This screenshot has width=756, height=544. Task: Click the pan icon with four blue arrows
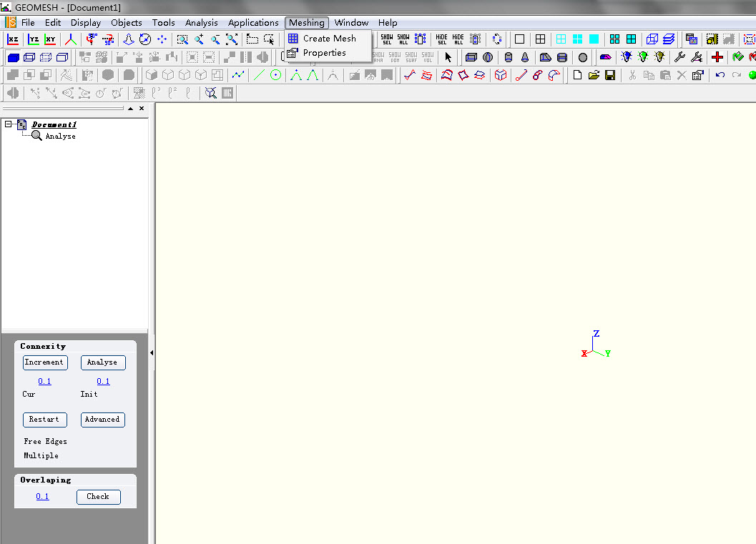[162, 39]
